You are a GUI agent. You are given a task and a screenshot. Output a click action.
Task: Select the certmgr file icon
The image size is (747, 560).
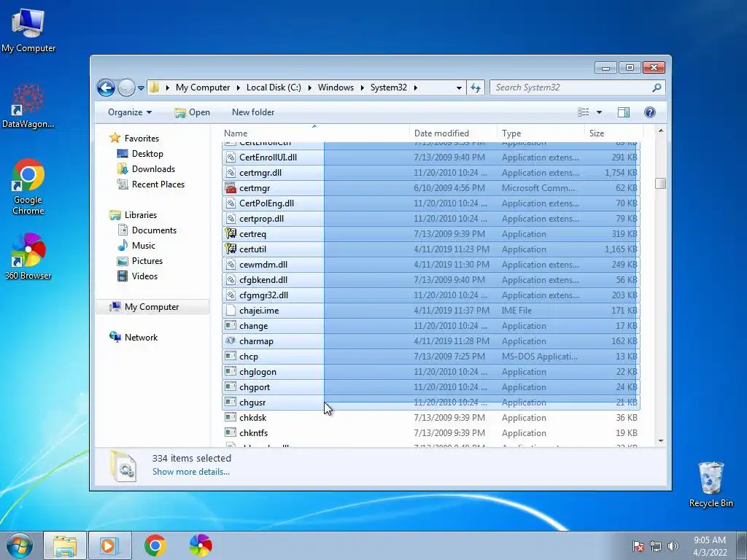231,188
